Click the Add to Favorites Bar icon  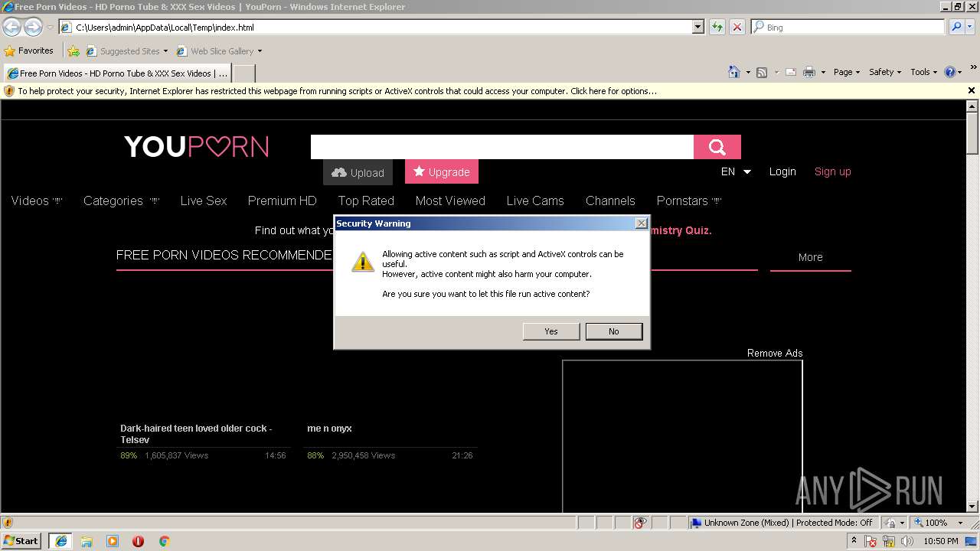(73, 51)
